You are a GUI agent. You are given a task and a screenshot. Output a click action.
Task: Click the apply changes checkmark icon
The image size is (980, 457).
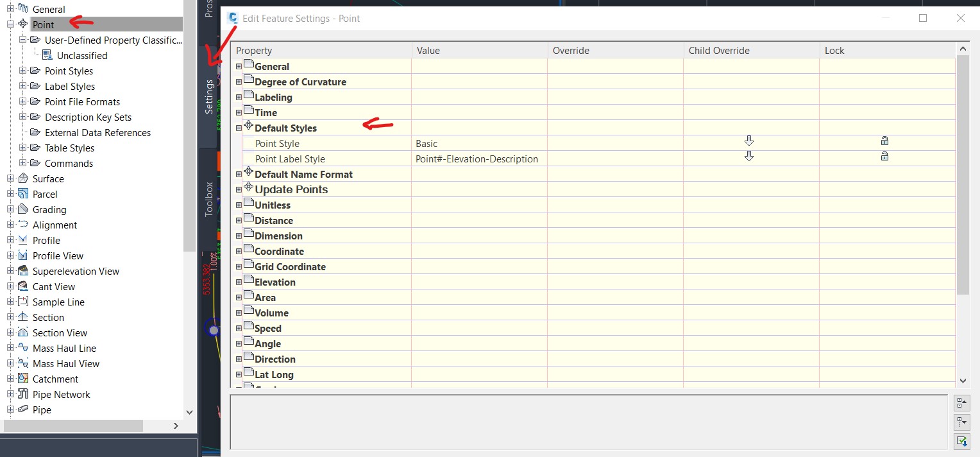point(961,442)
